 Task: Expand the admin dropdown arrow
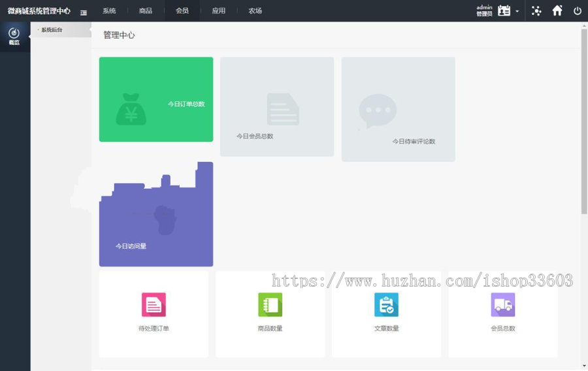(517, 12)
